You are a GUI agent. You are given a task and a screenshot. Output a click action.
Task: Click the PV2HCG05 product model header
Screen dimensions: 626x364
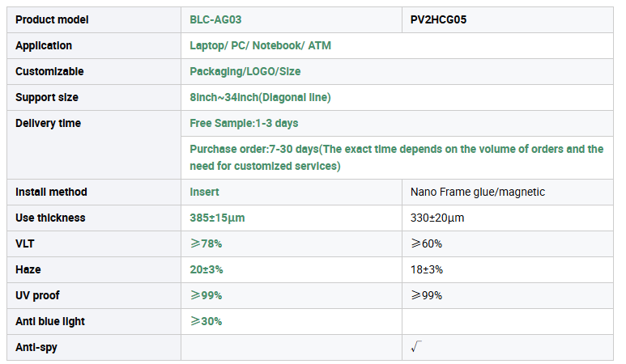pos(438,19)
